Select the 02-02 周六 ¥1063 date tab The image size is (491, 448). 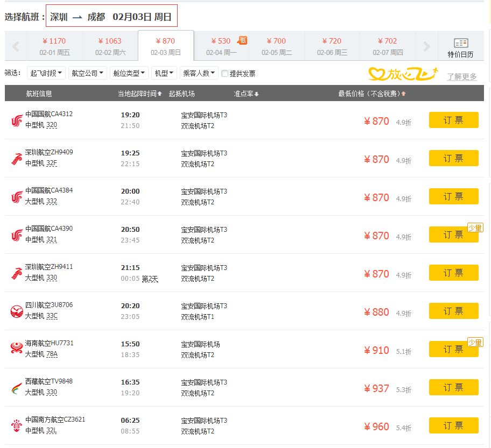[110, 46]
